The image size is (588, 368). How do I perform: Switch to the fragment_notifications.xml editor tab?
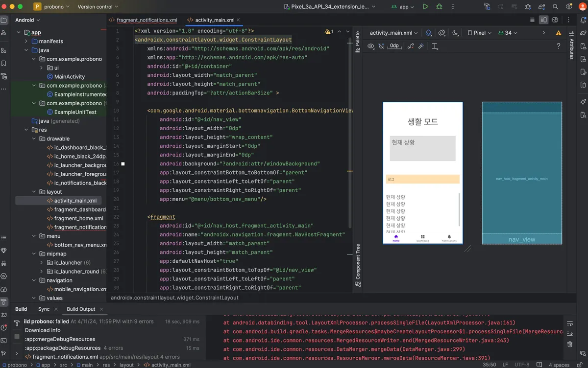point(143,20)
